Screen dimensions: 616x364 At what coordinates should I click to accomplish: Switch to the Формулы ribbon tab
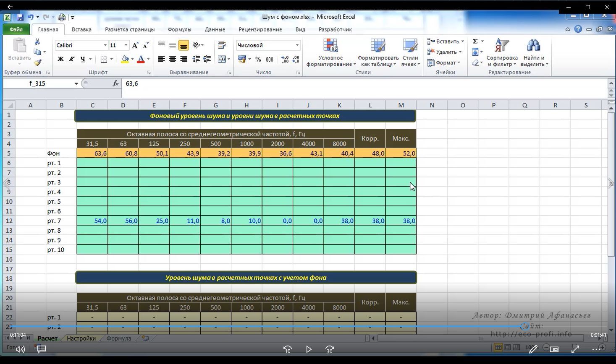(179, 29)
